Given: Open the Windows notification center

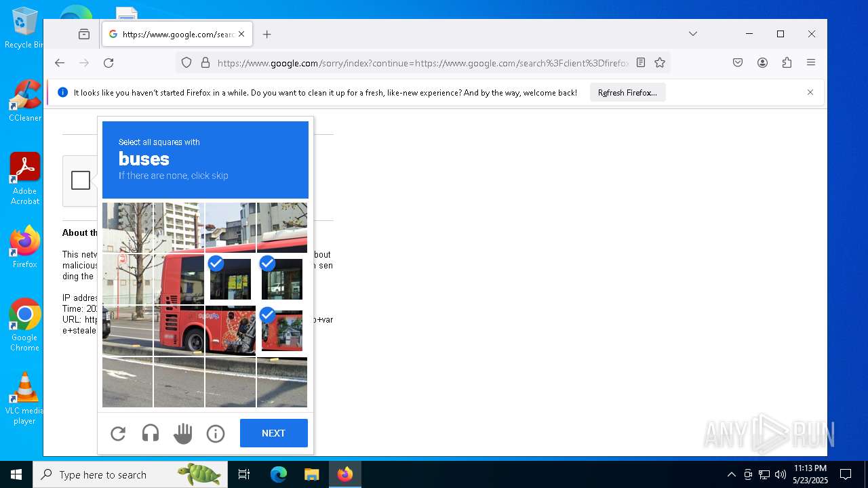Looking at the screenshot, I should pos(846,474).
